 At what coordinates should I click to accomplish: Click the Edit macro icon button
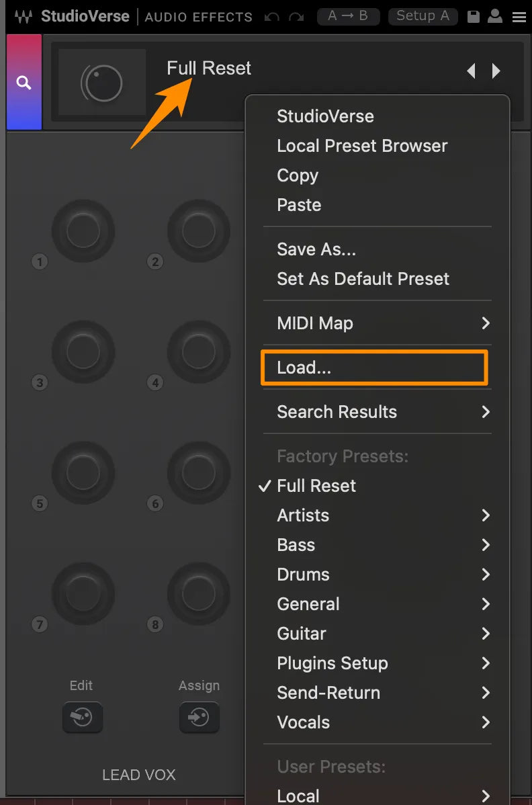point(82,717)
